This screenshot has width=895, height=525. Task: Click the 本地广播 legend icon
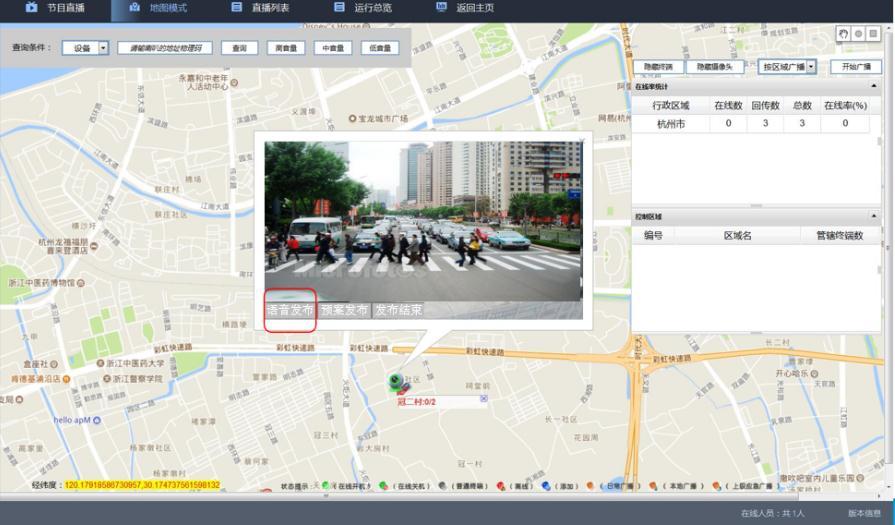pos(653,486)
